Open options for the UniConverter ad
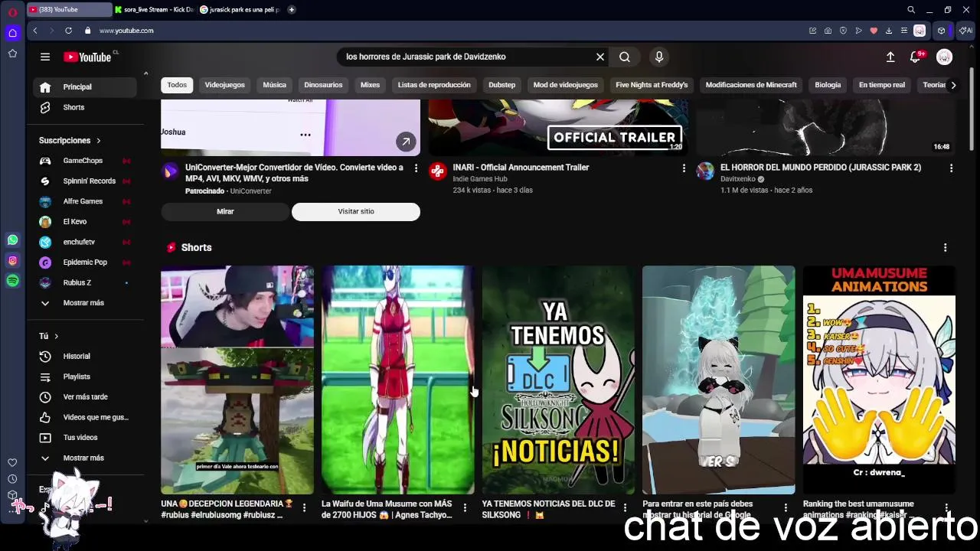 (x=416, y=168)
